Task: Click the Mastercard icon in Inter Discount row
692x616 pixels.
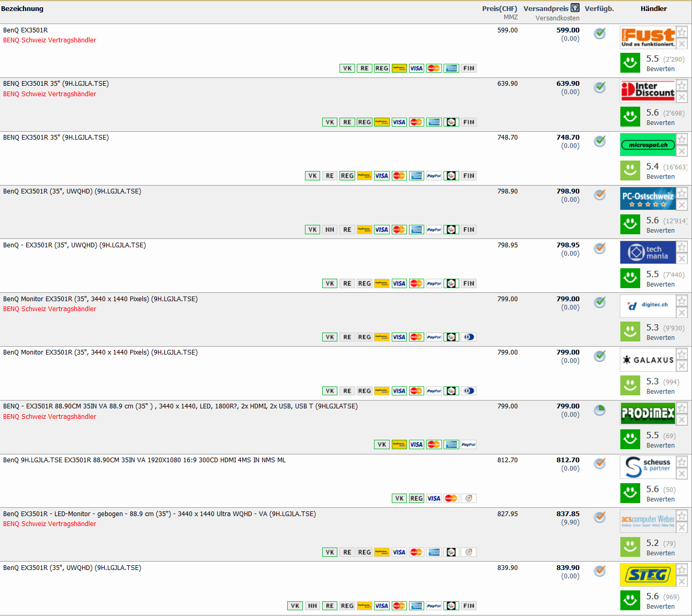Action: pyautogui.click(x=416, y=122)
